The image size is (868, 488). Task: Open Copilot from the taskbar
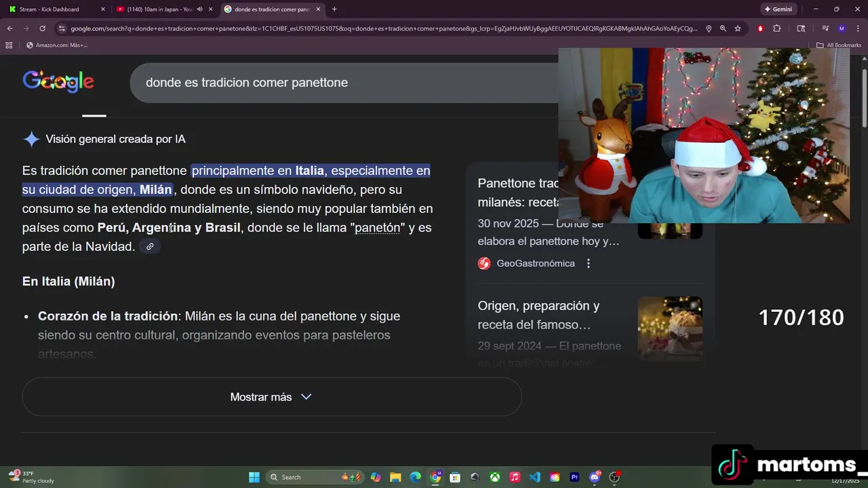376,477
